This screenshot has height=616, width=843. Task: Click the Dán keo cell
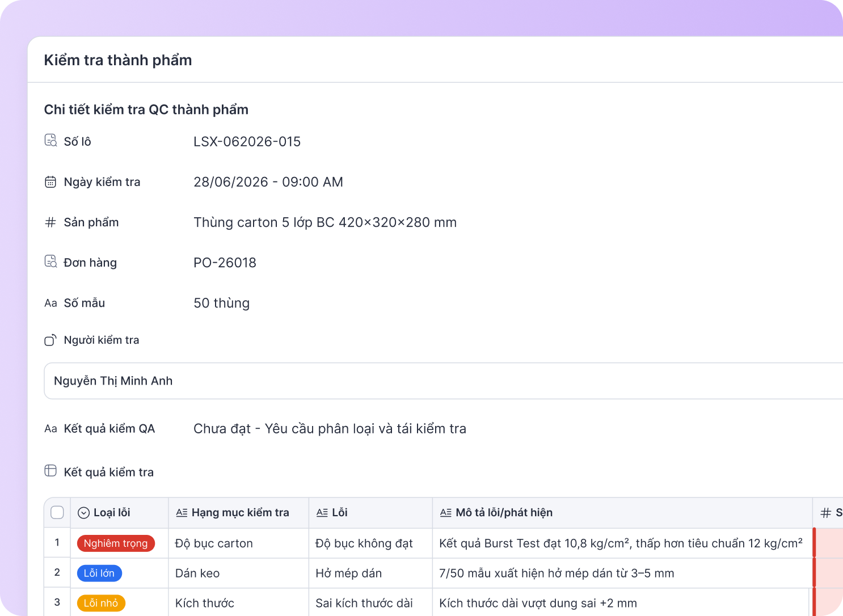[239, 573]
